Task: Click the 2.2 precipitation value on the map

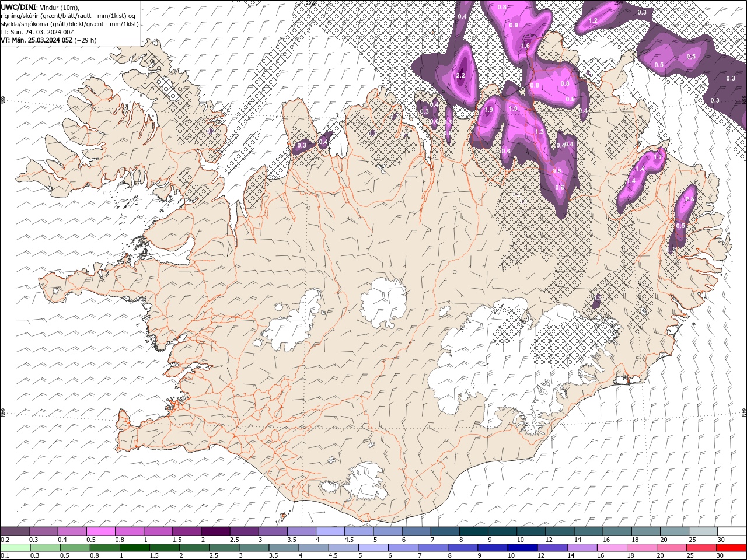Action: (460, 75)
